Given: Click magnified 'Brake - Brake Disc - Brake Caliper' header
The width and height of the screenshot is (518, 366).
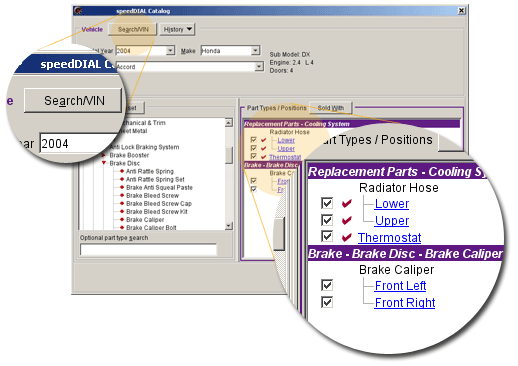Looking at the screenshot, I should pyautogui.click(x=405, y=254).
